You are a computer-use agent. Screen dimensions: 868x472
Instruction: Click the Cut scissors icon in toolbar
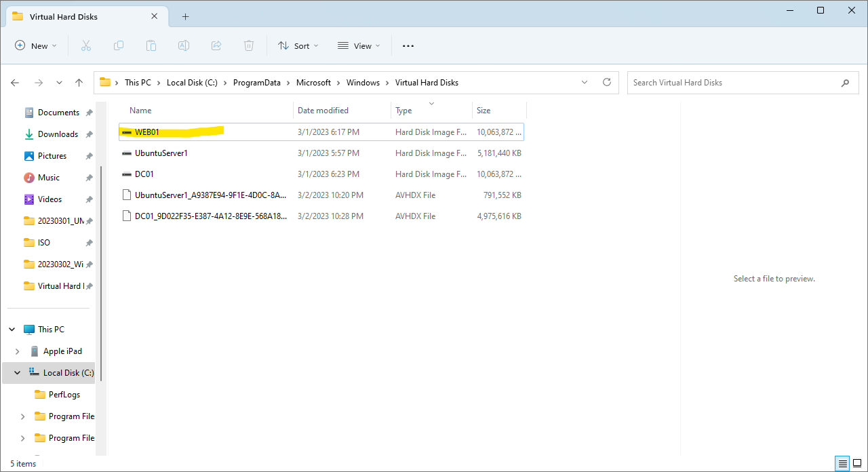coord(86,45)
